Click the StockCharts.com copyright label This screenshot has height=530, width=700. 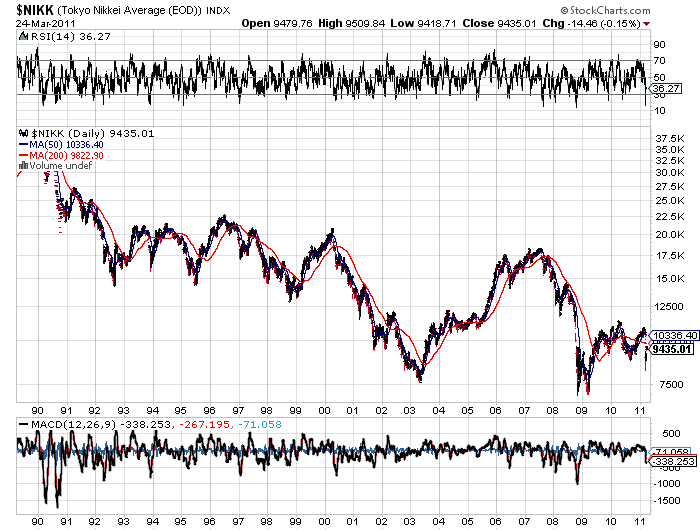[605, 10]
